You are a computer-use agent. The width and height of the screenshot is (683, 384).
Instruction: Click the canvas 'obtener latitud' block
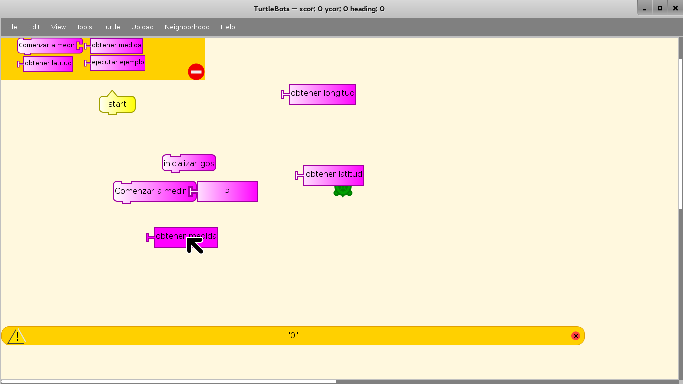pos(330,175)
